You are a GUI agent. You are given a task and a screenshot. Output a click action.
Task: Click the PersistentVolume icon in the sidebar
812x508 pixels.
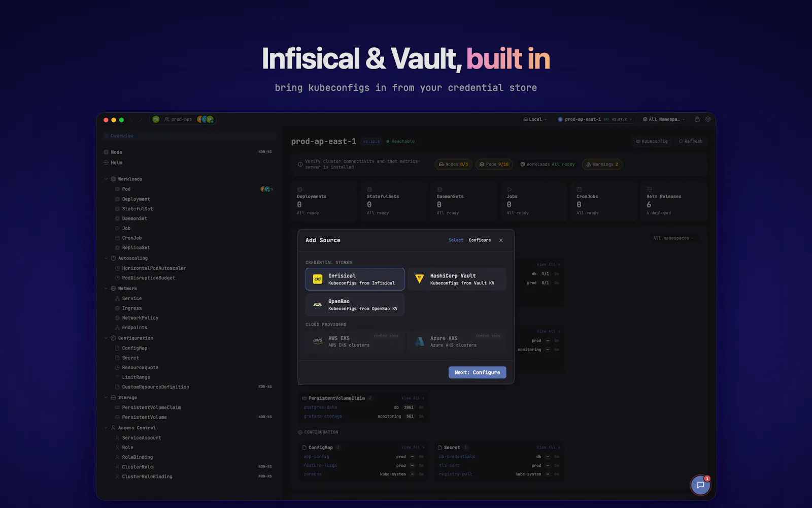pyautogui.click(x=117, y=417)
